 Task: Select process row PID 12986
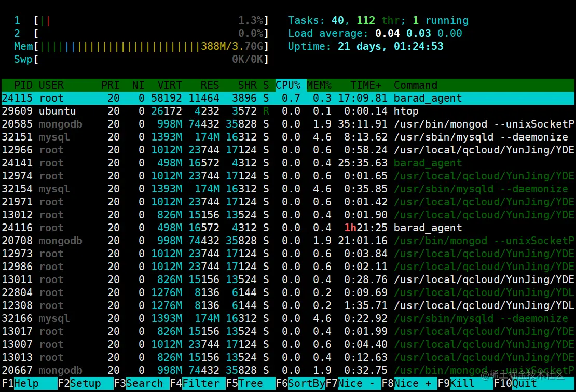click(x=288, y=267)
